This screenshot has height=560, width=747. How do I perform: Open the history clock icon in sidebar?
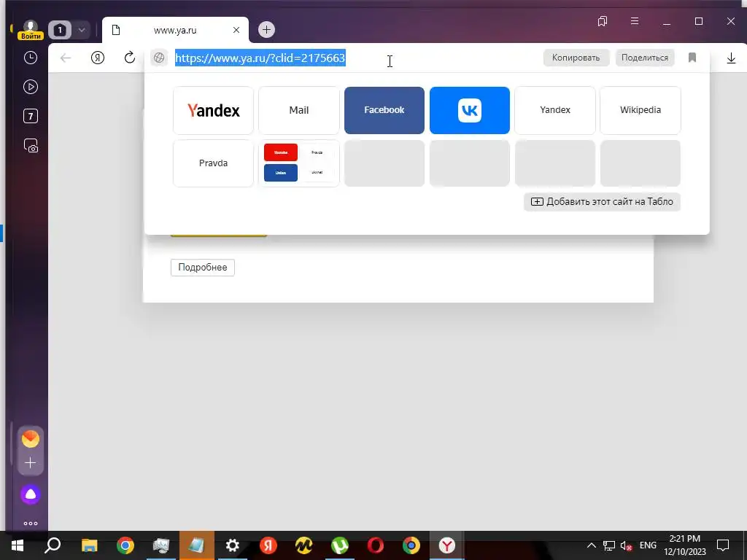tap(31, 58)
